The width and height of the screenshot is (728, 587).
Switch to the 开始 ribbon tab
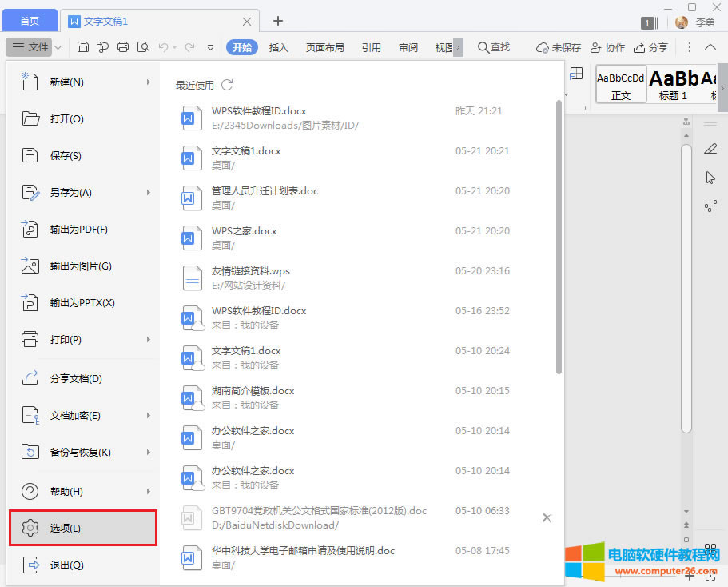click(242, 47)
